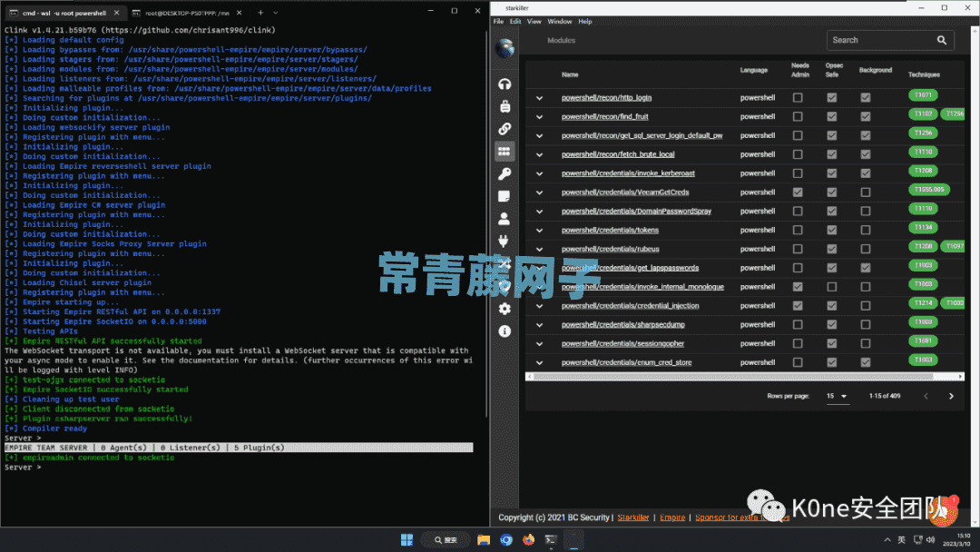The image size is (980, 552).
Task: Open the chain-link sidebar icon
Action: tap(505, 129)
